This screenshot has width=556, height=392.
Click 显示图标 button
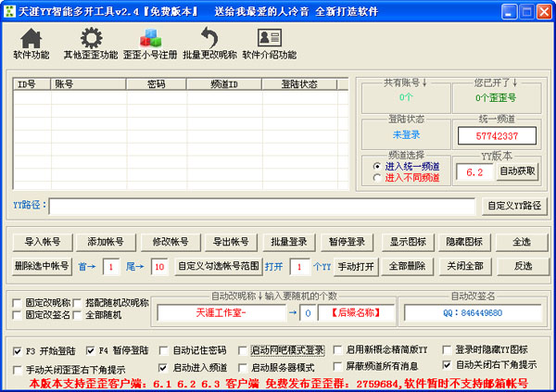point(408,242)
